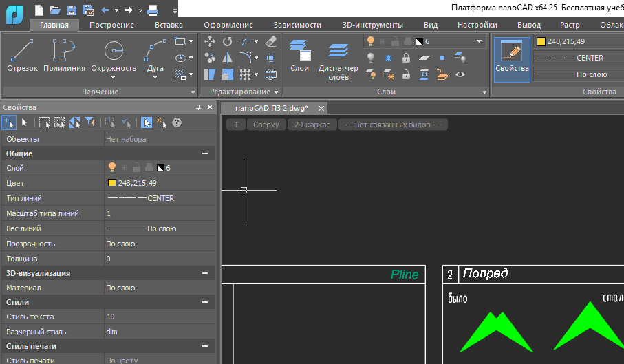Open a file using folder icon
This screenshot has width=624, height=364.
point(55,10)
